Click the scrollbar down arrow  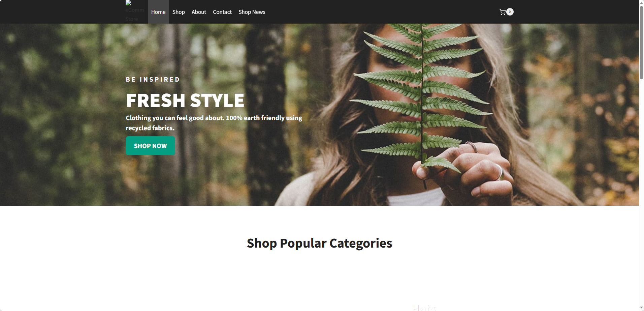pos(641,308)
